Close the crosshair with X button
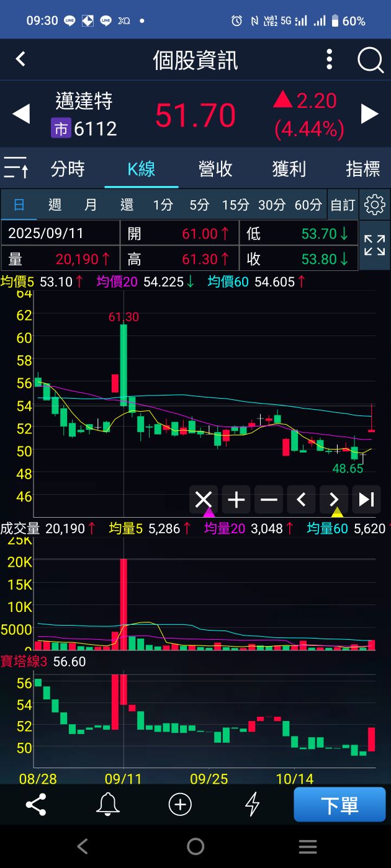Viewport: 391px width, 868px height. pos(204,500)
